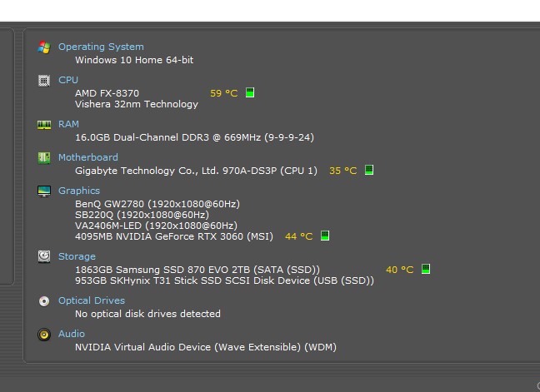Click the Windows flag Operating System icon
The image size is (540, 392).
[x=44, y=47]
